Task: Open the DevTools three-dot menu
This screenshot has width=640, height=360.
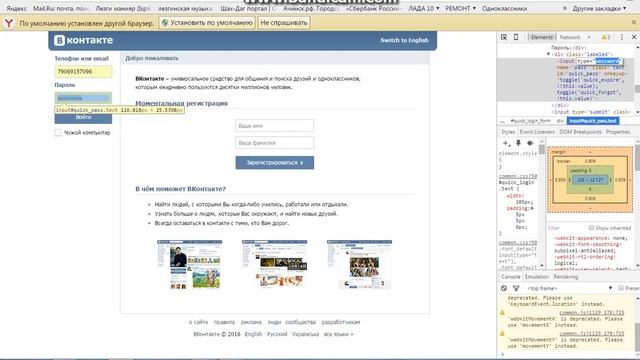Action: pyautogui.click(x=622, y=37)
